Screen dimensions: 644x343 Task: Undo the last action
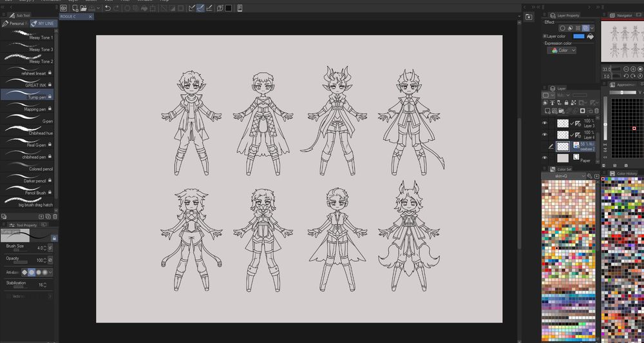[x=108, y=8]
